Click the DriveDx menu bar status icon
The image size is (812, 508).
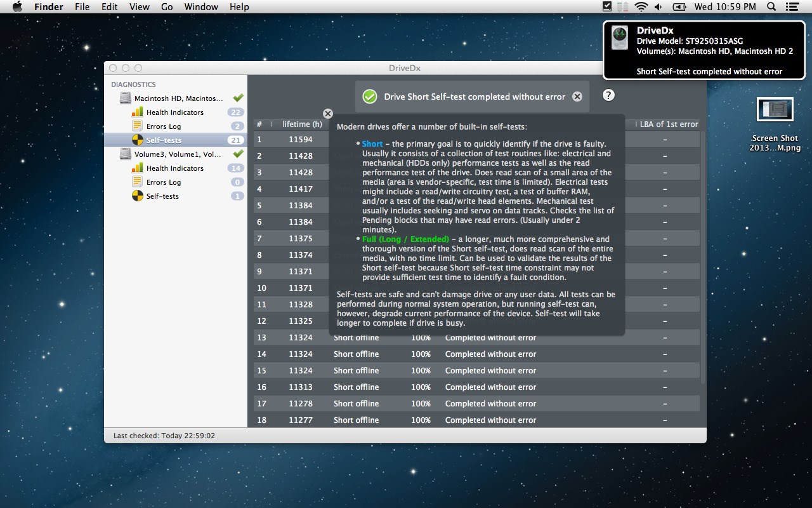coord(607,7)
